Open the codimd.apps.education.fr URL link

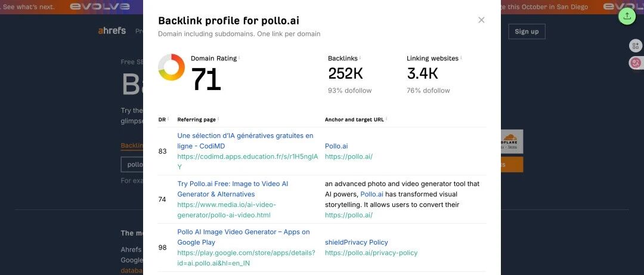[x=247, y=162]
